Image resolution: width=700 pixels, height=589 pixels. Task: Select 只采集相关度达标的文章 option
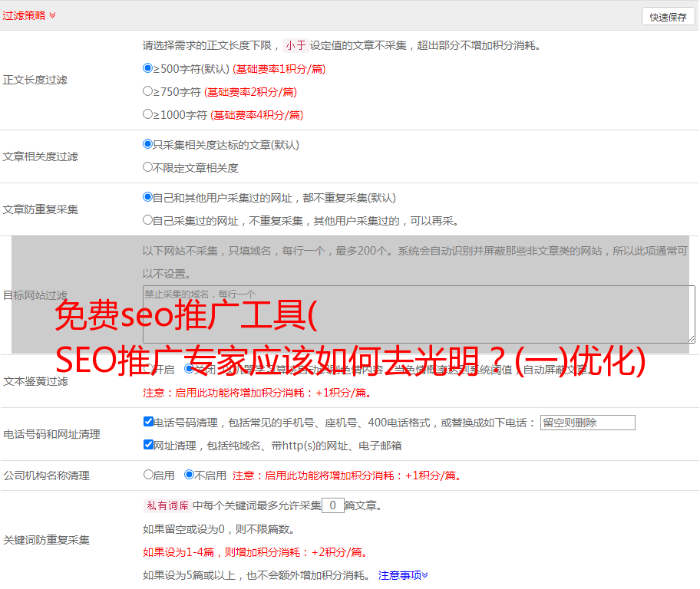148,144
